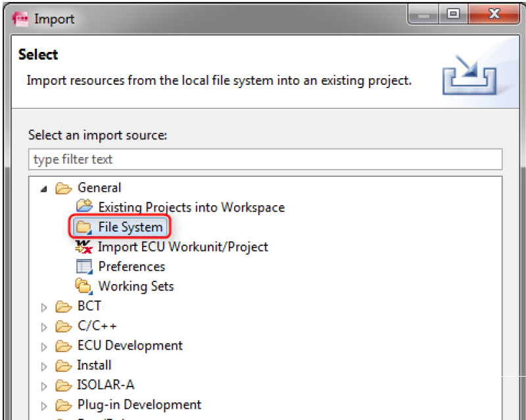Click the Import dialog title bar icon
526x420 pixels.
coord(21,19)
